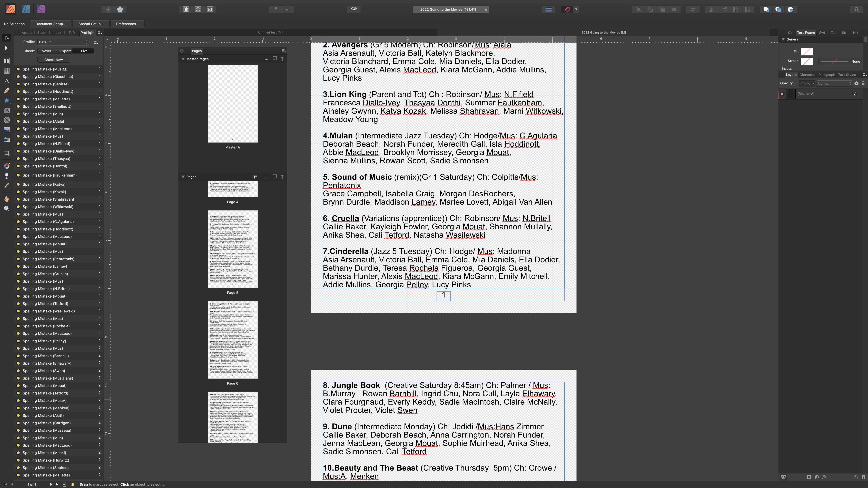
Task: Select the Picture Frame Rectangle tool
Action: click(6, 110)
